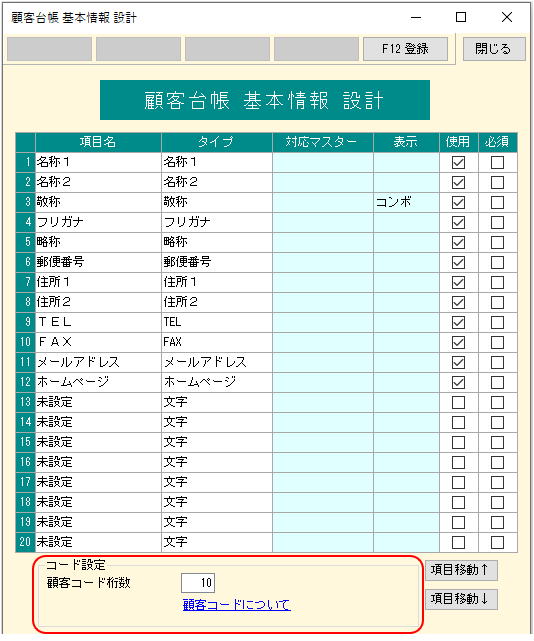Enable 必須 checkbox for 郵便番号 row
The image size is (534, 641).
(497, 262)
